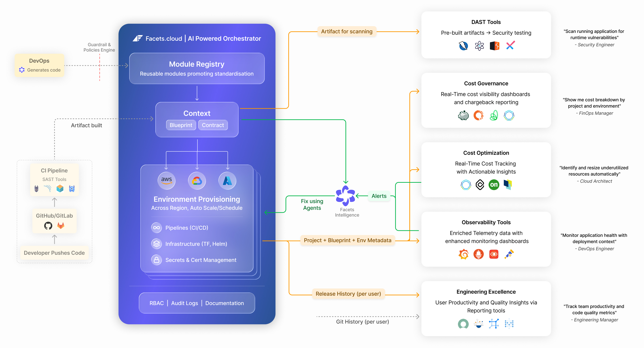Click the 'Artifact for scanning' orange label
644x348 pixels.
coord(347,32)
